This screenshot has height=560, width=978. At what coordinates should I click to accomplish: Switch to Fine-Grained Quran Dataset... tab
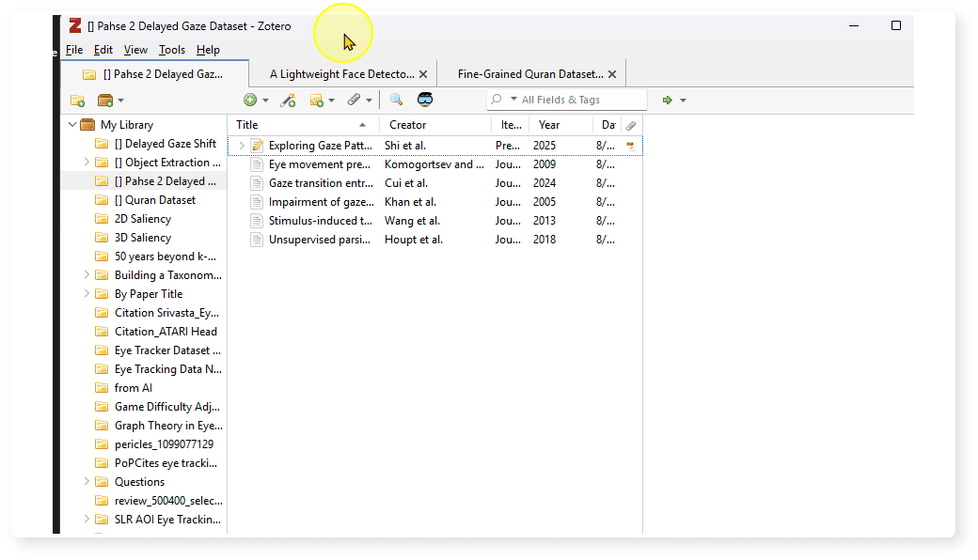(x=530, y=74)
